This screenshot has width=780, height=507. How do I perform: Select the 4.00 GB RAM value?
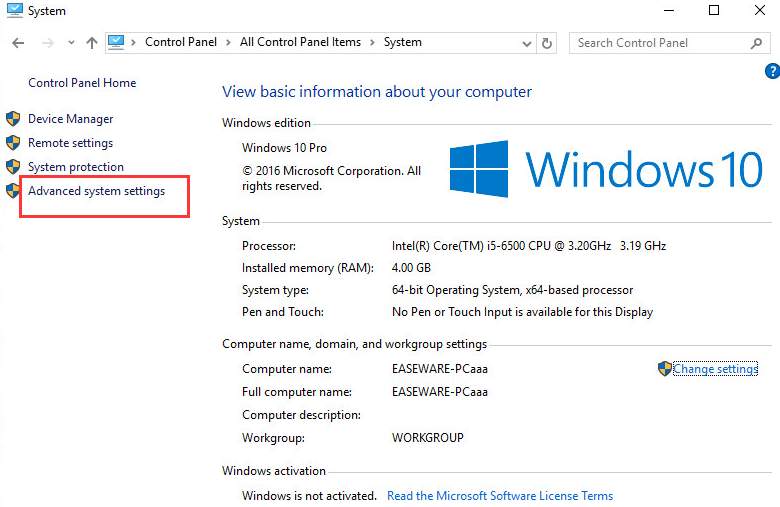coord(411,268)
